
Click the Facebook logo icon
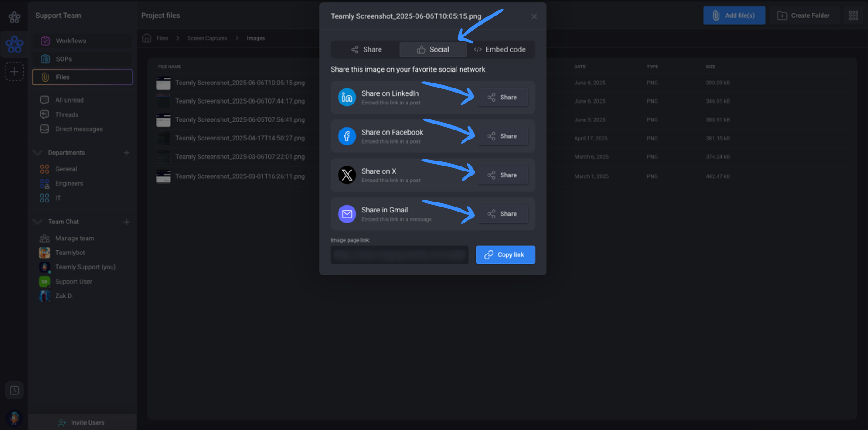click(347, 136)
